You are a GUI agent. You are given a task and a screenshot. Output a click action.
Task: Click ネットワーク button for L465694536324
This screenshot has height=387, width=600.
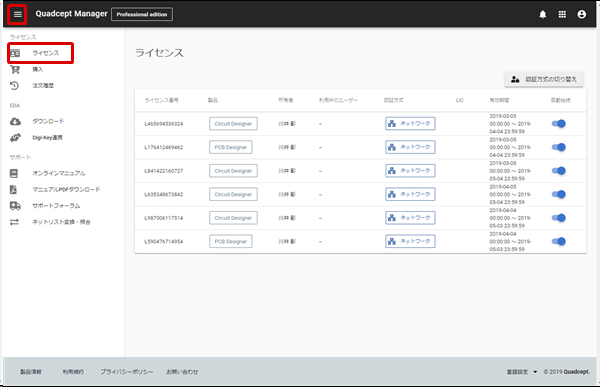pos(410,124)
